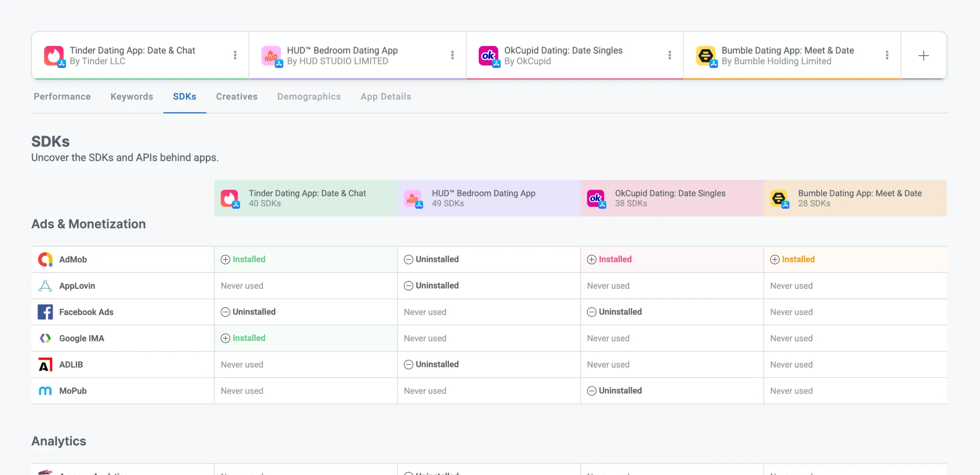This screenshot has width=980, height=475.
Task: Click 'Never used' for Facebook Ads under HUD
Action: (425, 312)
